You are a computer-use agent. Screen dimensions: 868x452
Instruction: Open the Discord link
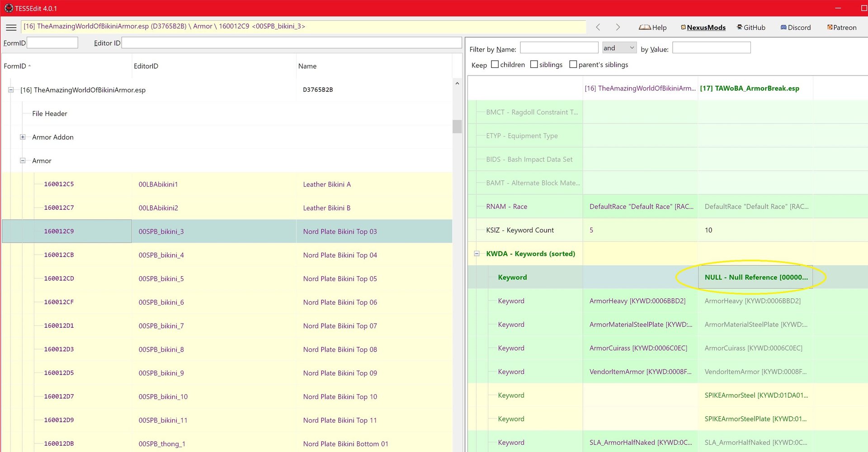click(x=796, y=28)
